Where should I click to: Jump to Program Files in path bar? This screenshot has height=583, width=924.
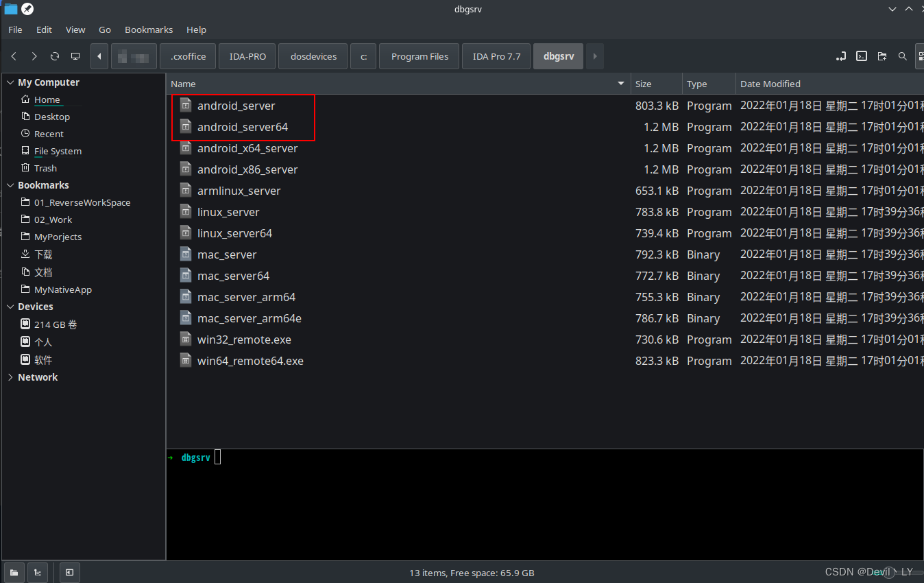coord(420,56)
